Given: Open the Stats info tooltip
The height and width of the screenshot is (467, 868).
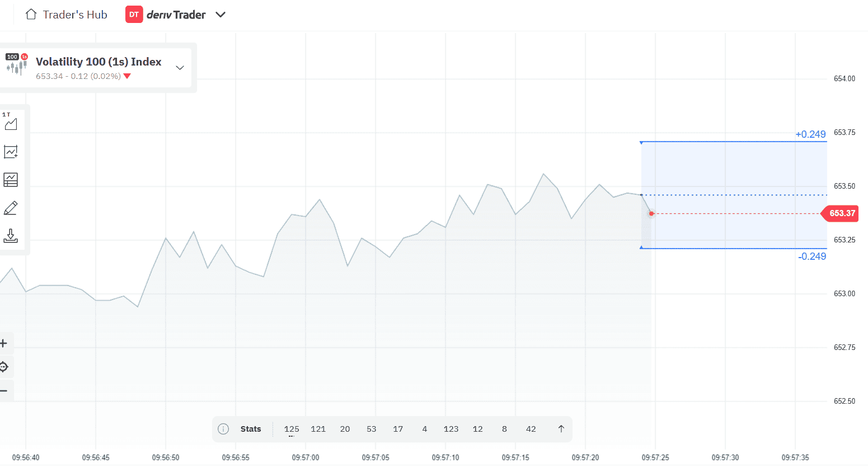Looking at the screenshot, I should coord(223,428).
